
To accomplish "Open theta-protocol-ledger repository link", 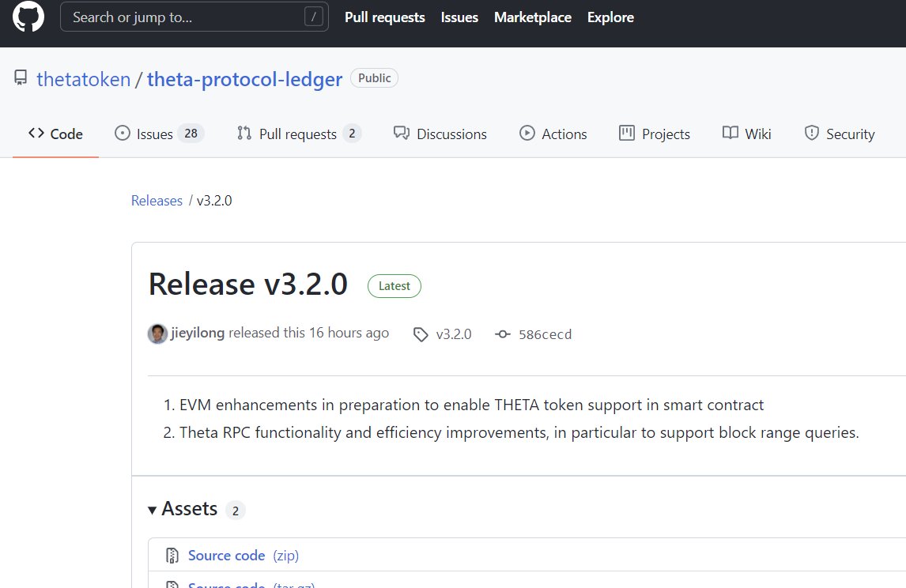I will [x=244, y=79].
